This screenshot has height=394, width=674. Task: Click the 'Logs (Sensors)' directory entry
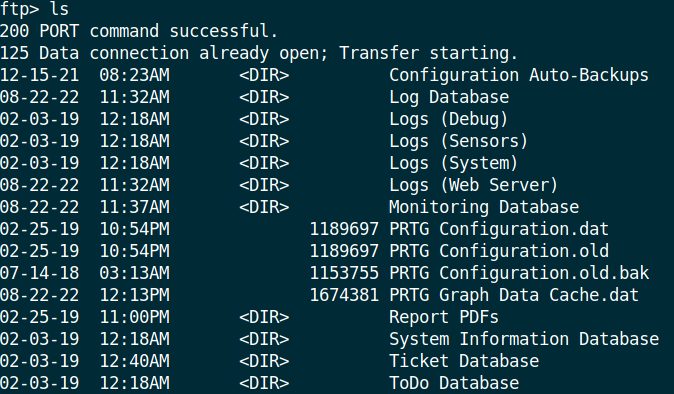pos(458,141)
